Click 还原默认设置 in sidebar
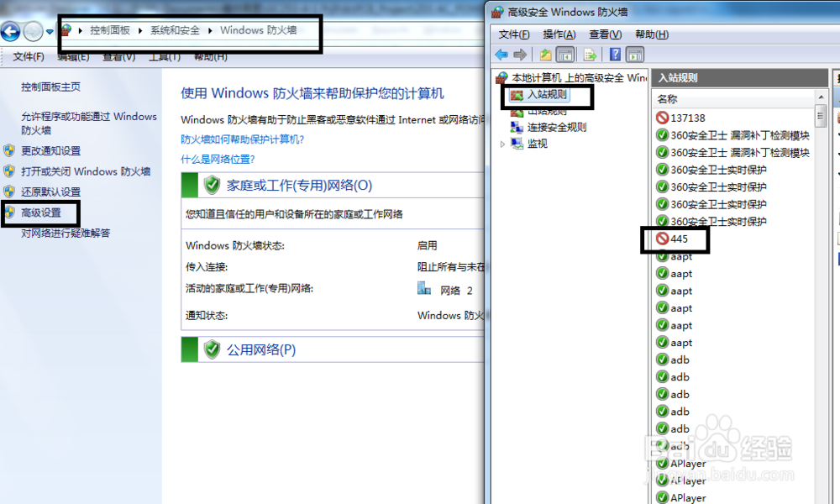 [x=51, y=192]
